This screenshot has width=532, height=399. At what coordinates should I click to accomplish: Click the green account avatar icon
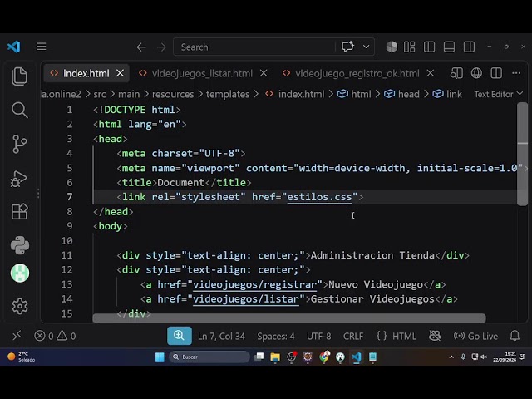tap(20, 273)
